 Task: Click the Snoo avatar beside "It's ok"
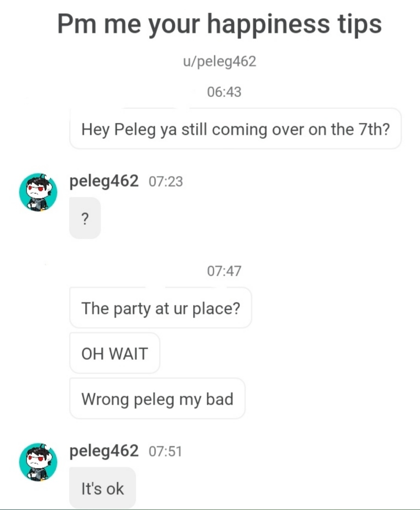click(x=38, y=462)
